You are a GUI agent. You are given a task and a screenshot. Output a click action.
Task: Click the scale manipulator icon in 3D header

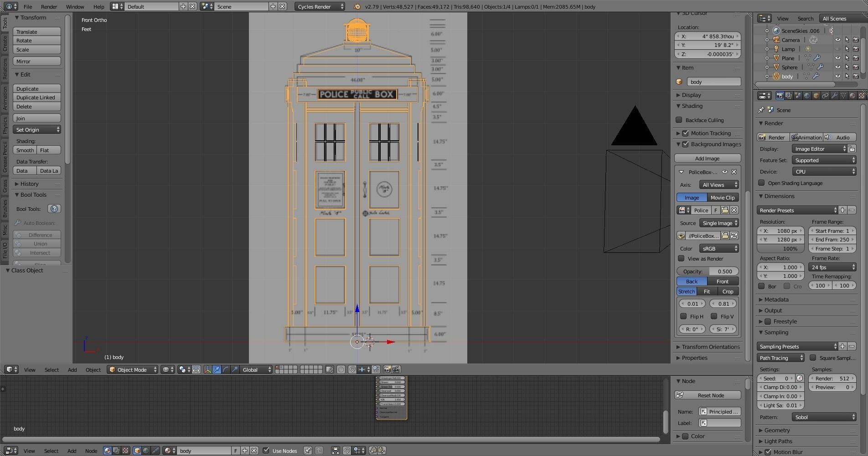click(235, 369)
